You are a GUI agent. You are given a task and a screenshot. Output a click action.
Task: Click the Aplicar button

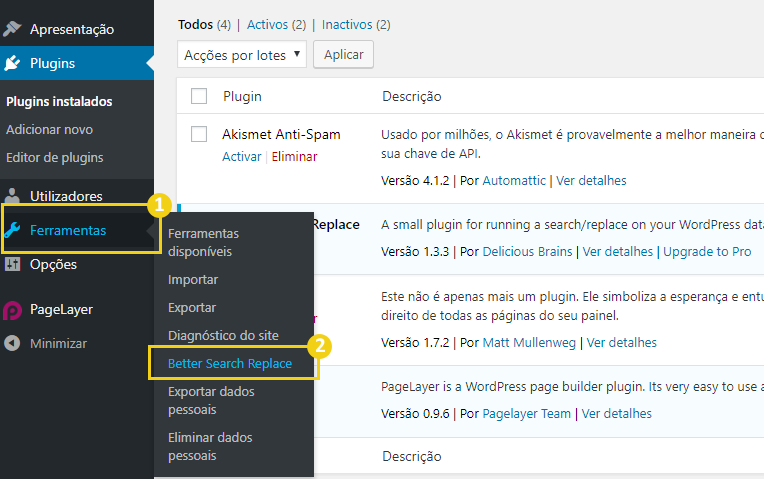(x=344, y=55)
